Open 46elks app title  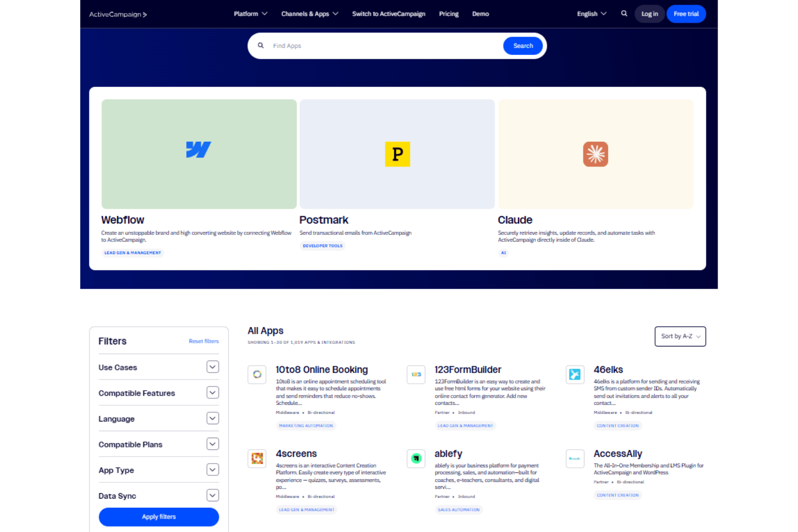click(608, 370)
